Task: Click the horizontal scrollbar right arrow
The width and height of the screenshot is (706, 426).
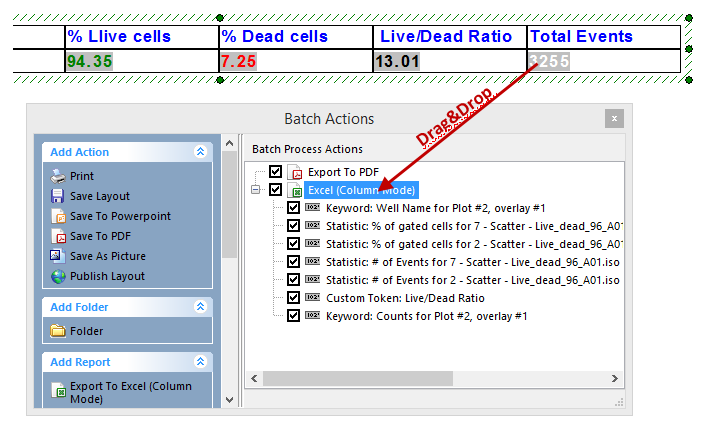Action: click(x=619, y=379)
